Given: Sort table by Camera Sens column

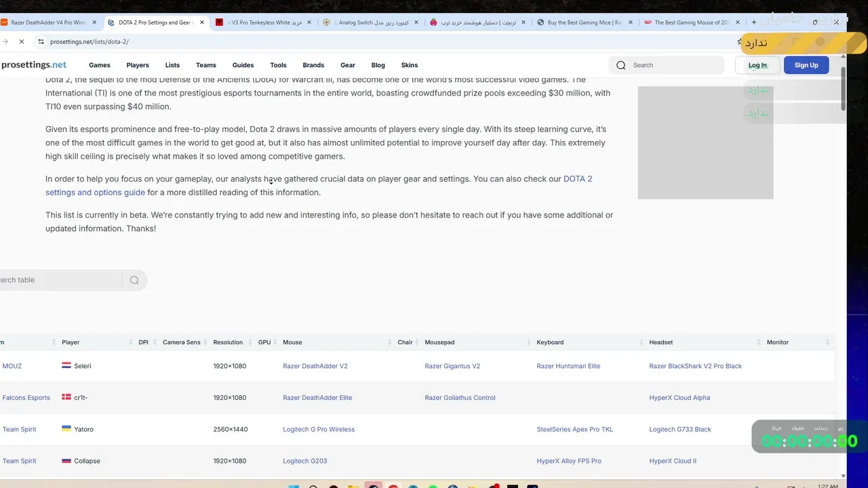Looking at the screenshot, I should point(182,342).
